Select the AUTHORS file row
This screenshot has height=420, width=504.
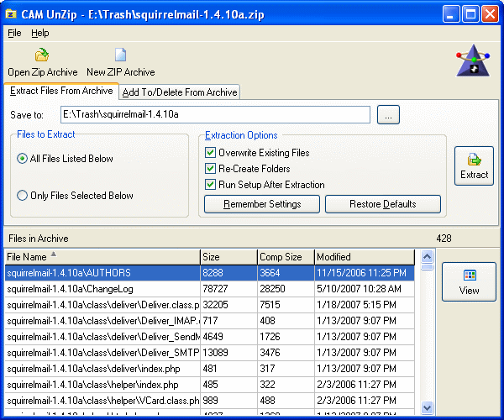[x=209, y=273]
